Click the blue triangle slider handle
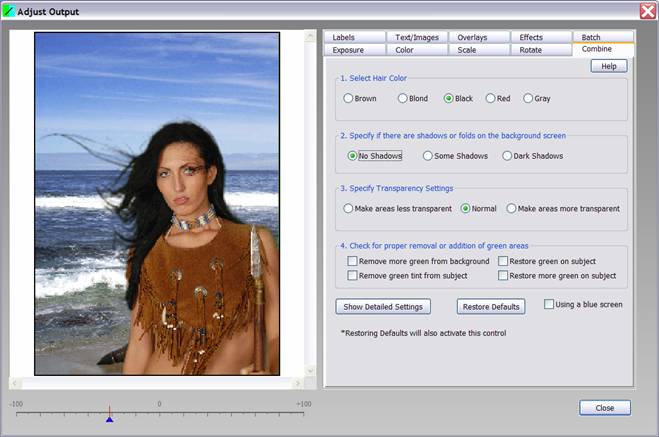 109,419
